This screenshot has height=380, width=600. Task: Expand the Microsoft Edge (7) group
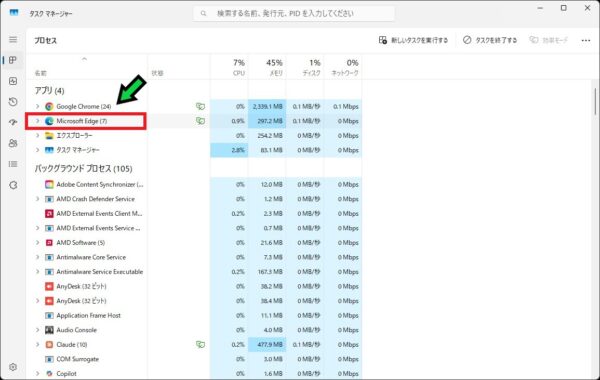coord(38,121)
